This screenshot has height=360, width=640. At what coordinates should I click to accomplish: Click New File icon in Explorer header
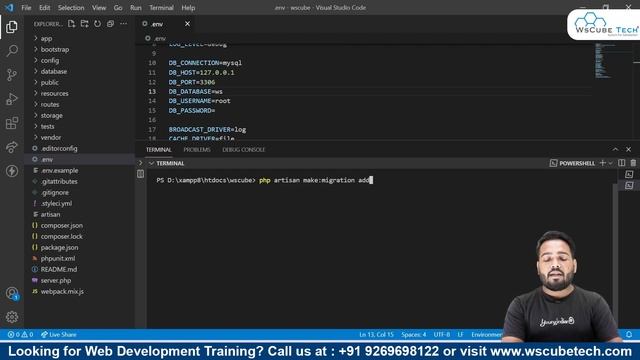pos(71,24)
